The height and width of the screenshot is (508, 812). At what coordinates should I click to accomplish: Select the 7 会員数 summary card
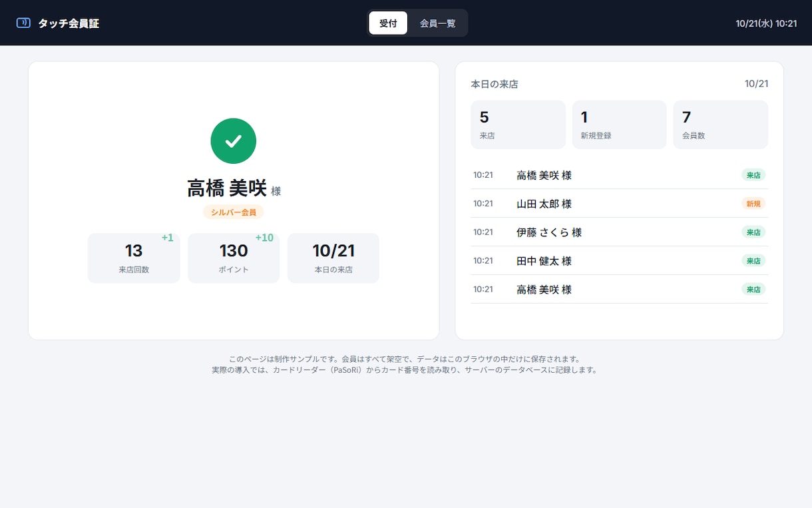coord(720,125)
